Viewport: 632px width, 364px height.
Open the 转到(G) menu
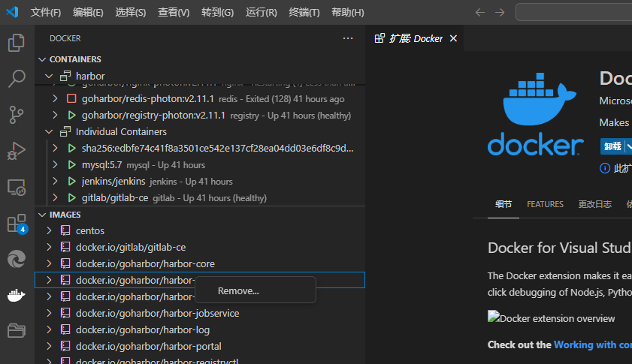(217, 13)
